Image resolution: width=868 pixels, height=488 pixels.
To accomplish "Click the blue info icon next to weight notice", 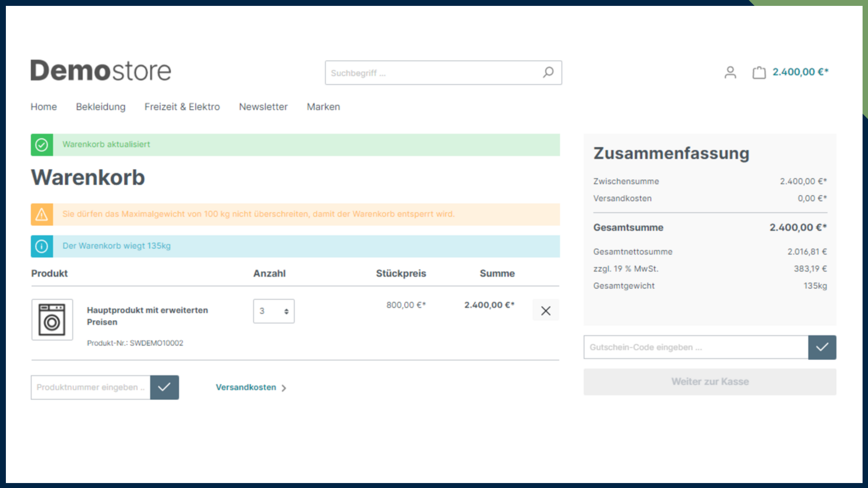I will coord(42,246).
